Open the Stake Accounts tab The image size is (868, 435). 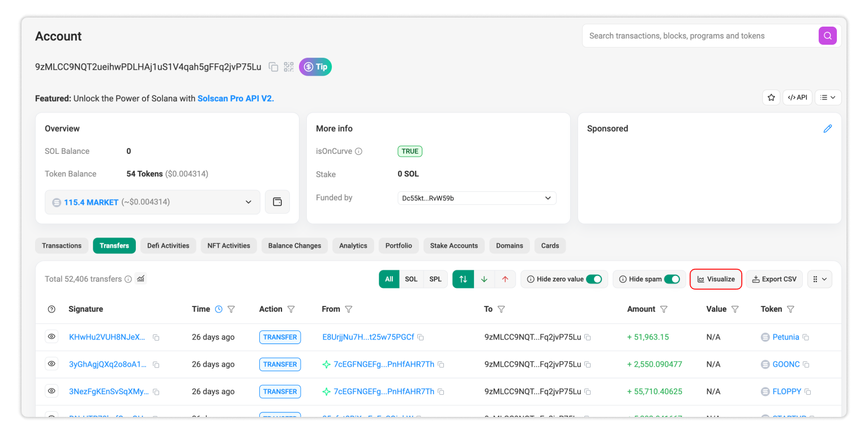point(454,246)
